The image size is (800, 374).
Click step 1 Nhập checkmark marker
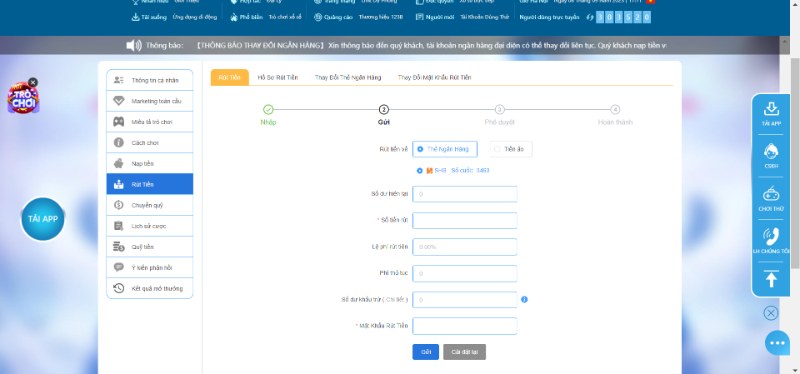[x=268, y=109]
